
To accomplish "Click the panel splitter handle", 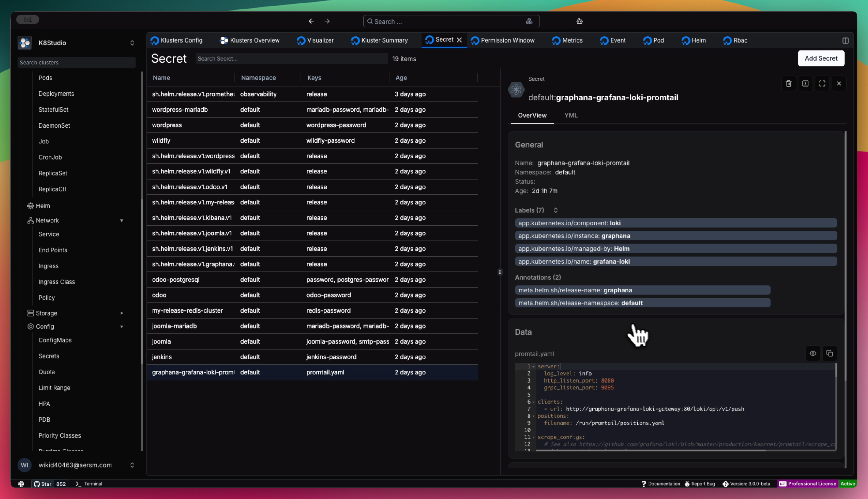I will 500,272.
